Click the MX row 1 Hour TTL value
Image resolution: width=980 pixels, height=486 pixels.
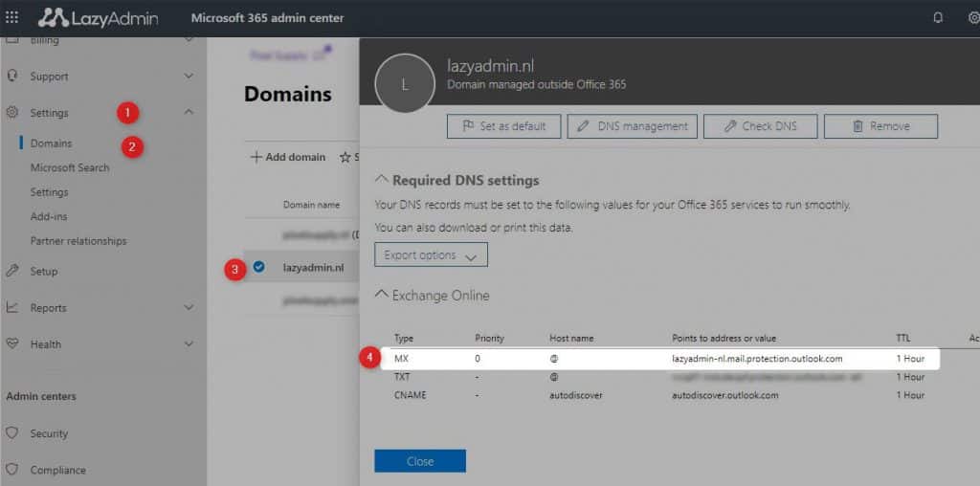tap(909, 359)
